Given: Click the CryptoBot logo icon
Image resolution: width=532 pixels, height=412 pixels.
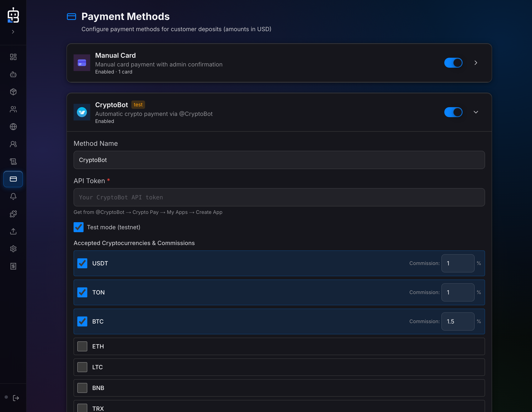Looking at the screenshot, I should pos(82,112).
